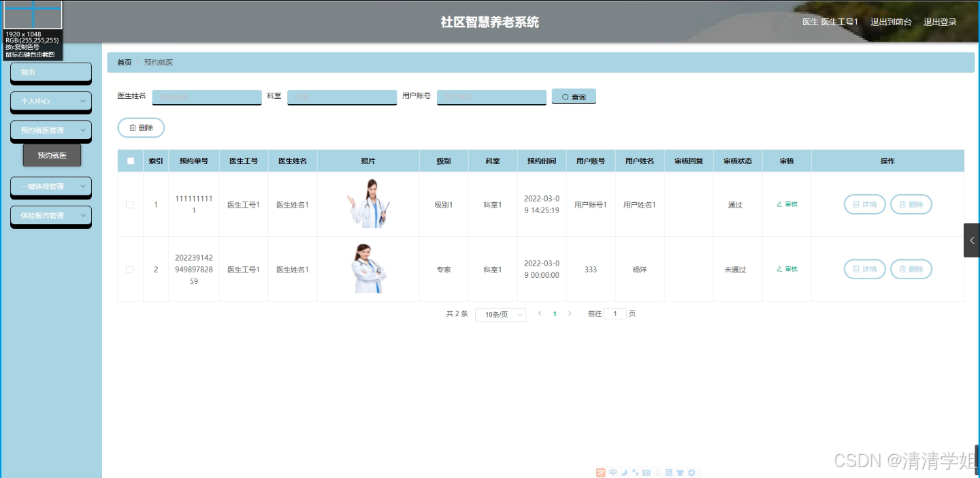
Task: Click the 前往 page number input
Action: [615, 314]
